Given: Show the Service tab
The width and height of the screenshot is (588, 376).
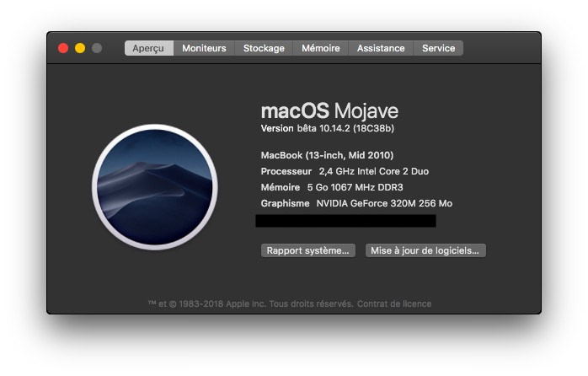Looking at the screenshot, I should tap(438, 48).
